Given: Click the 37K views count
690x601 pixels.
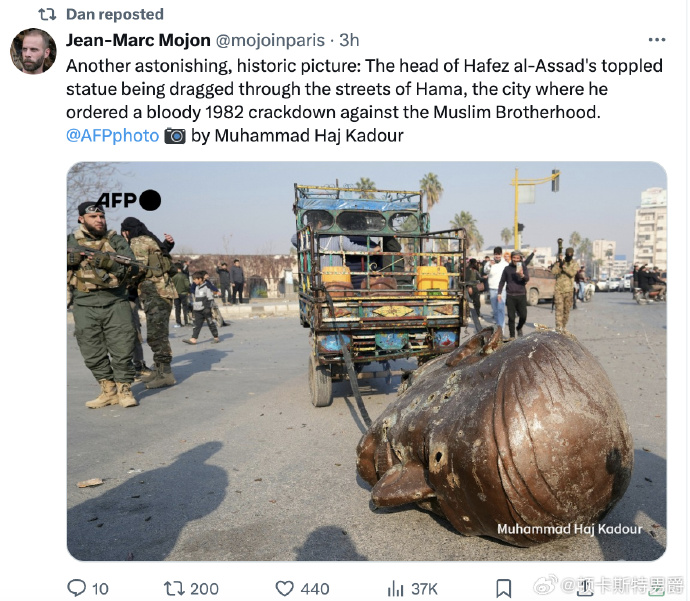Looking at the screenshot, I should coord(424,589).
